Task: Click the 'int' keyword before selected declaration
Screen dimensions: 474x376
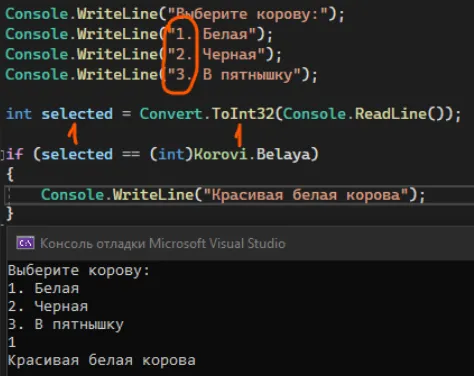Action: [19, 114]
